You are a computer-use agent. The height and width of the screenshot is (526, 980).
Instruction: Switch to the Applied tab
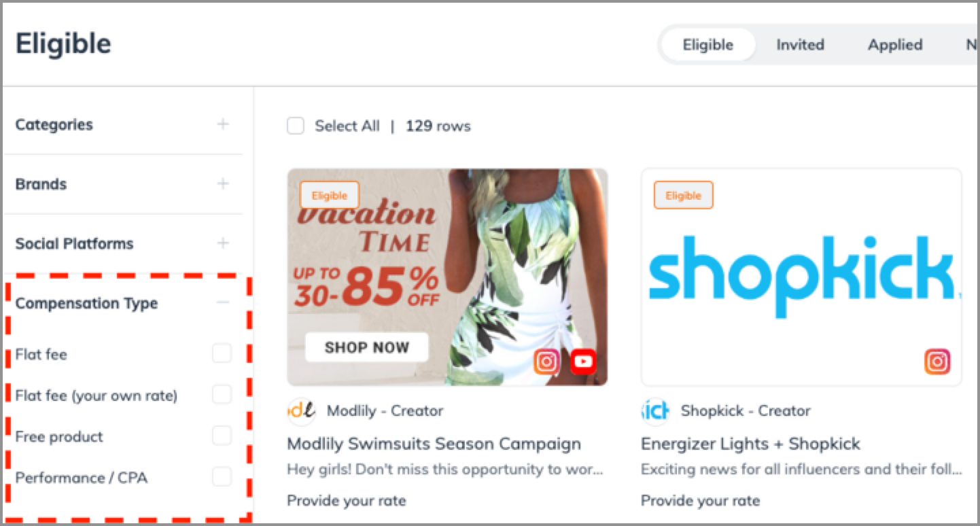click(895, 45)
